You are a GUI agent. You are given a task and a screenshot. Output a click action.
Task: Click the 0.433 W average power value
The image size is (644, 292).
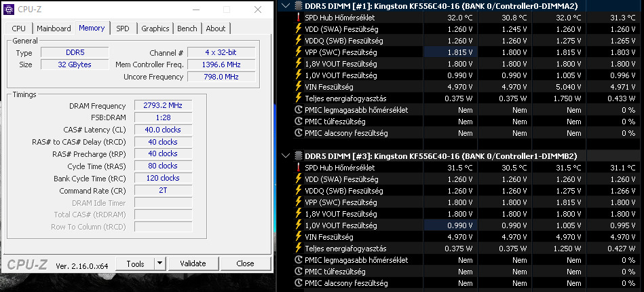tap(623, 98)
